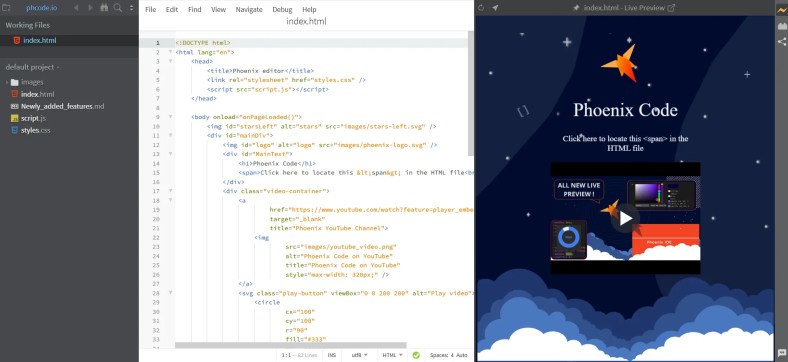Play the video with the play button

625,218
